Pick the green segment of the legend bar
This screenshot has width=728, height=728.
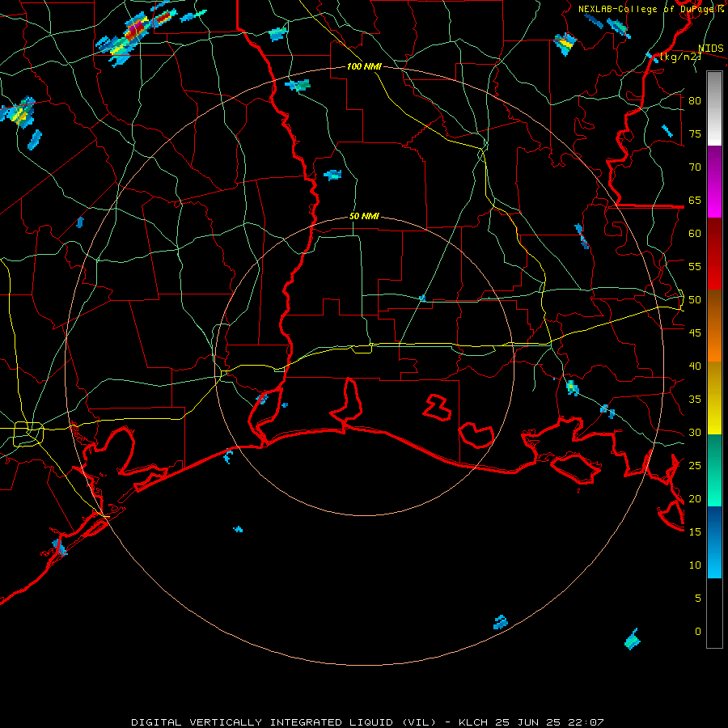coord(714,470)
